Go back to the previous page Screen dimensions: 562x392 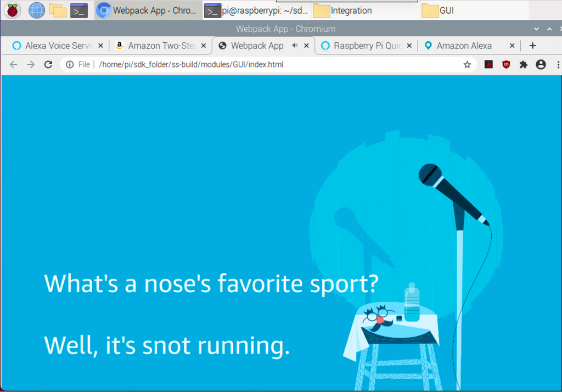[14, 65]
